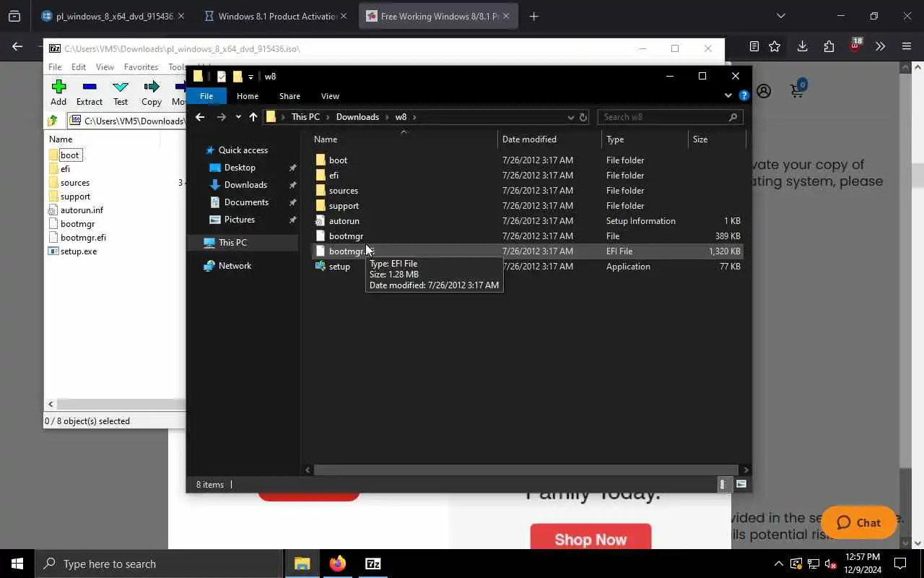The image size is (924, 578).
Task: Open the Share ribbon tab
Action: (289, 96)
